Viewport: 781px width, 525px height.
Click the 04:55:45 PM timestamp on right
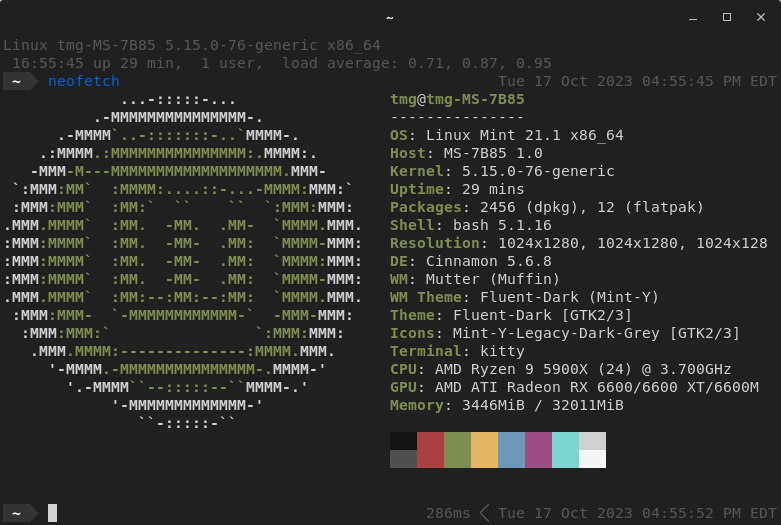637,81
